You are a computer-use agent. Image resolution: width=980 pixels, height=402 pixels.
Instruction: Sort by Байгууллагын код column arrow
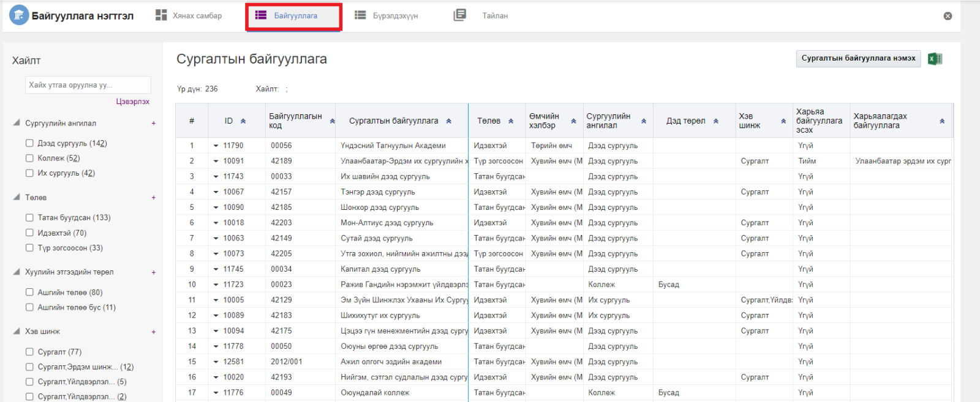click(333, 121)
